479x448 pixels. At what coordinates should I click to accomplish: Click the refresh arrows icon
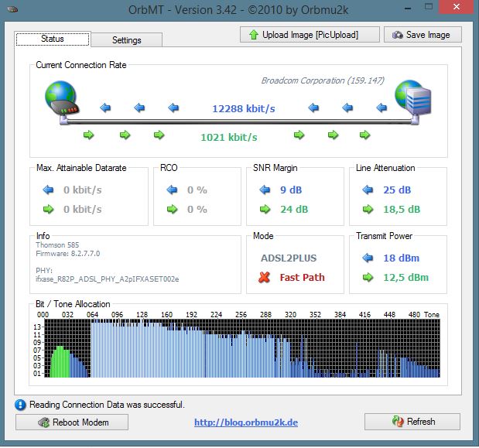(398, 422)
